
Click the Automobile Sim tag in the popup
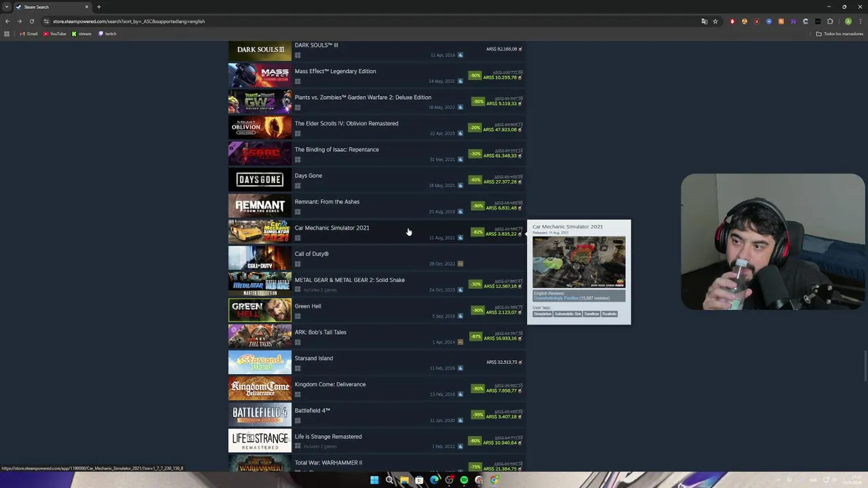[568, 314]
